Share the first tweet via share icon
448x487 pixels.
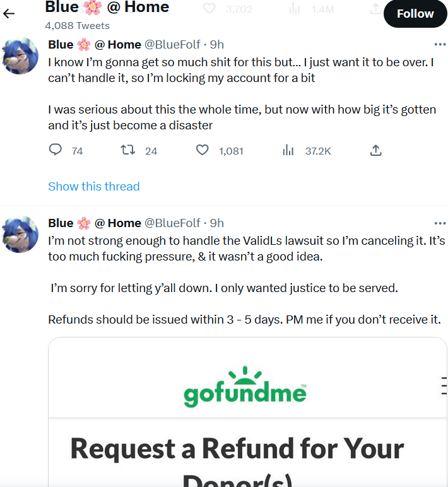click(375, 150)
